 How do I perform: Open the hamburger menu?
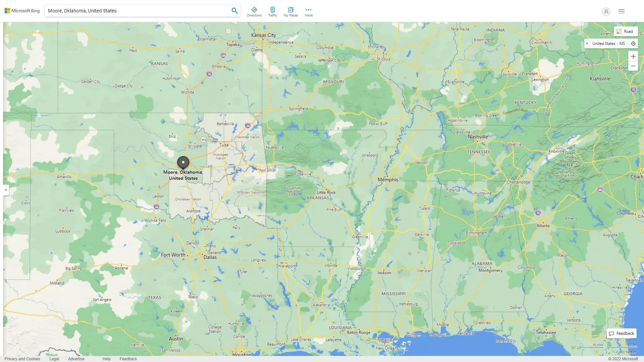621,11
